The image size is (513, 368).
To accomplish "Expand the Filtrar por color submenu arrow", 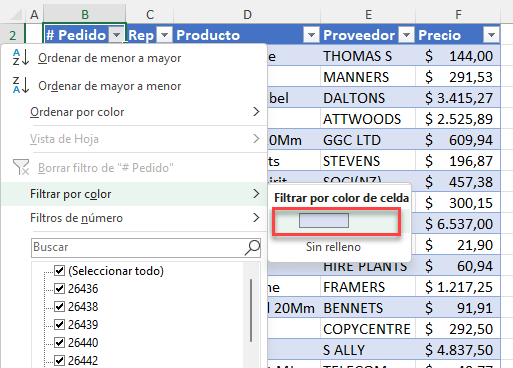I will 256,194.
